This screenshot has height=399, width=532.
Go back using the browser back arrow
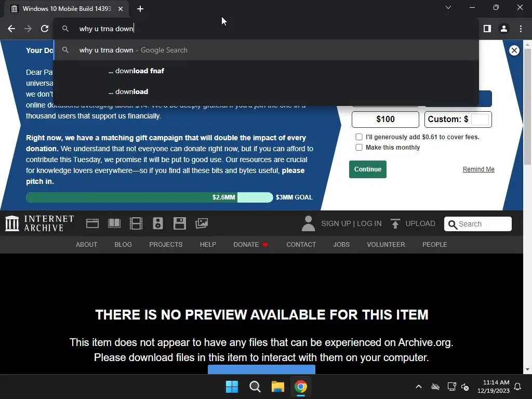pyautogui.click(x=11, y=29)
